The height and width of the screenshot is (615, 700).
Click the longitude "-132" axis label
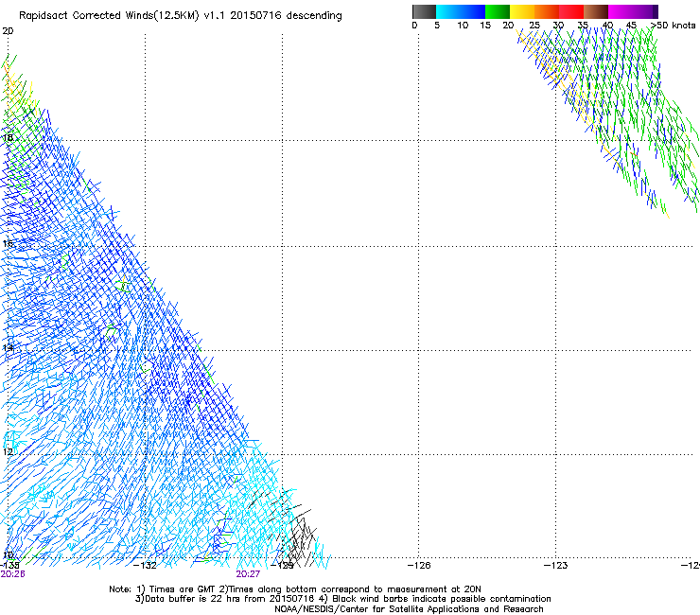[x=145, y=566]
